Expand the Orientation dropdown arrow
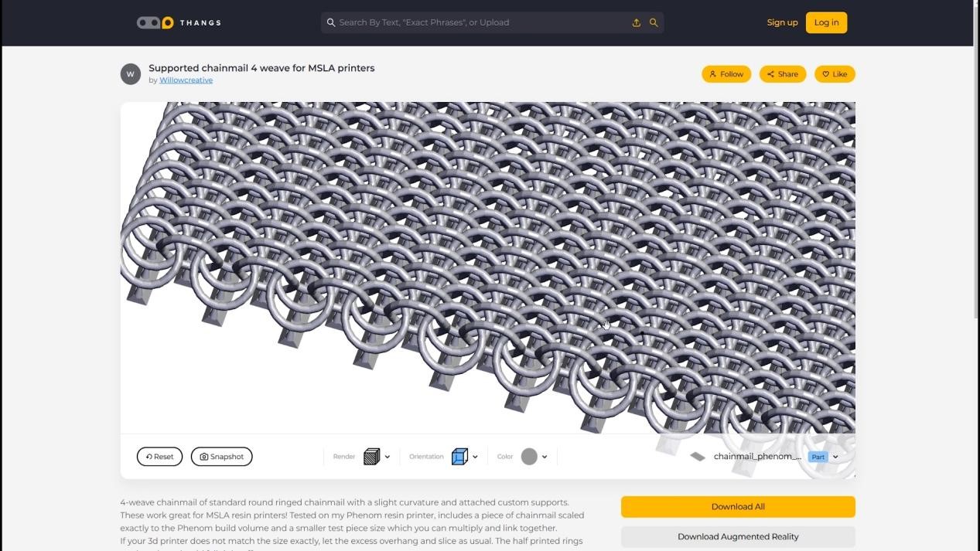 [x=475, y=457]
